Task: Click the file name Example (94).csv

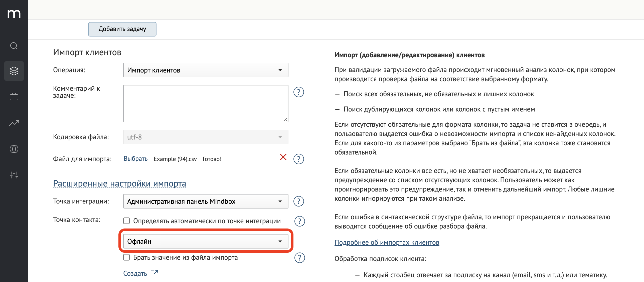Action: pos(175,159)
